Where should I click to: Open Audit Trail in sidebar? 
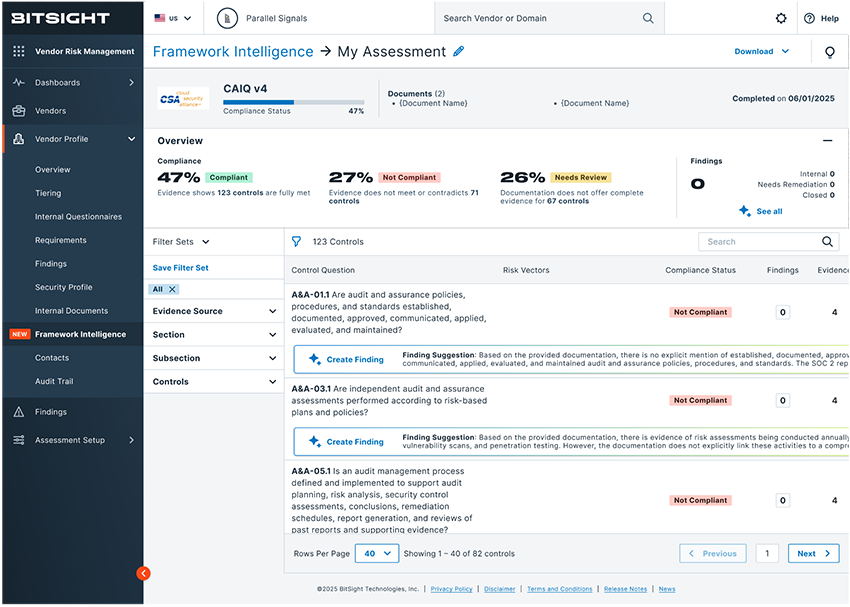[x=54, y=381]
